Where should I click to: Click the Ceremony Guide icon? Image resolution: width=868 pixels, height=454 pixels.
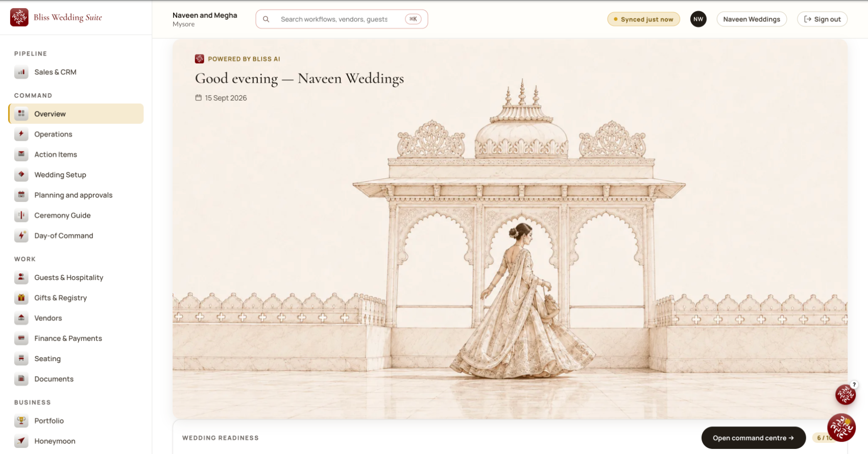pos(21,216)
